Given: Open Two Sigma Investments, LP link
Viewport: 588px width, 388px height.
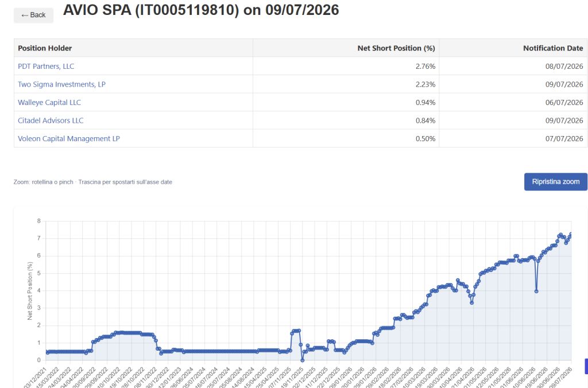Looking at the screenshot, I should (x=61, y=84).
